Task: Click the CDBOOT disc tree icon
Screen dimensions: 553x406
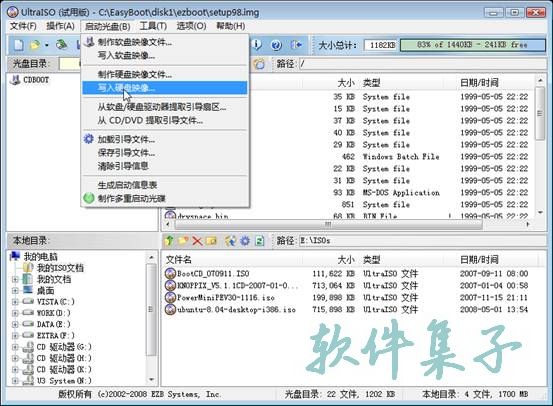Action: [15, 80]
